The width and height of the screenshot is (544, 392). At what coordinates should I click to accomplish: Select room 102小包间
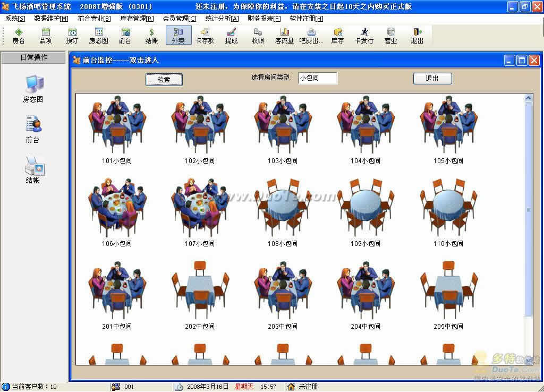click(x=200, y=130)
